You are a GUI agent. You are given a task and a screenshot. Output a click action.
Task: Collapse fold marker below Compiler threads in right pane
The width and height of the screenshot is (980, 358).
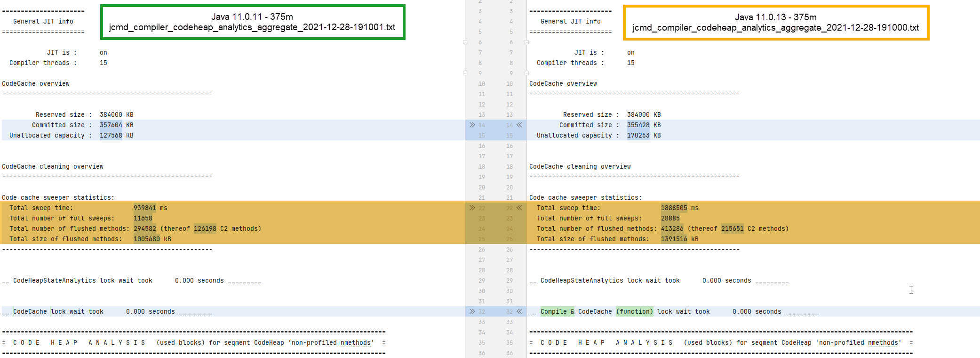(526, 73)
